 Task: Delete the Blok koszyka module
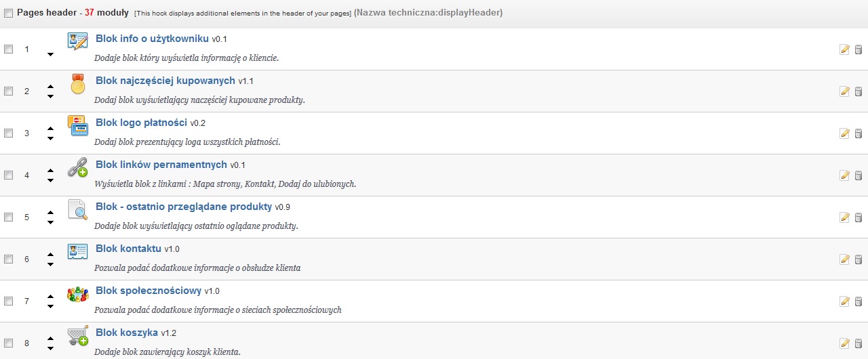859,343
